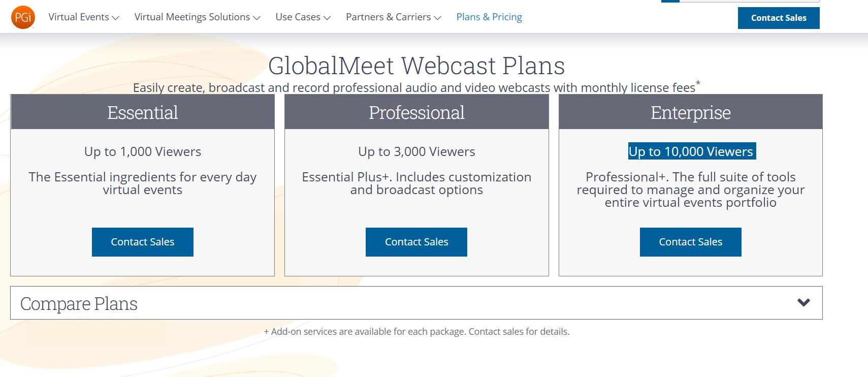The width and height of the screenshot is (868, 377).
Task: Click Contact Sales under Essential plan
Action: click(143, 242)
